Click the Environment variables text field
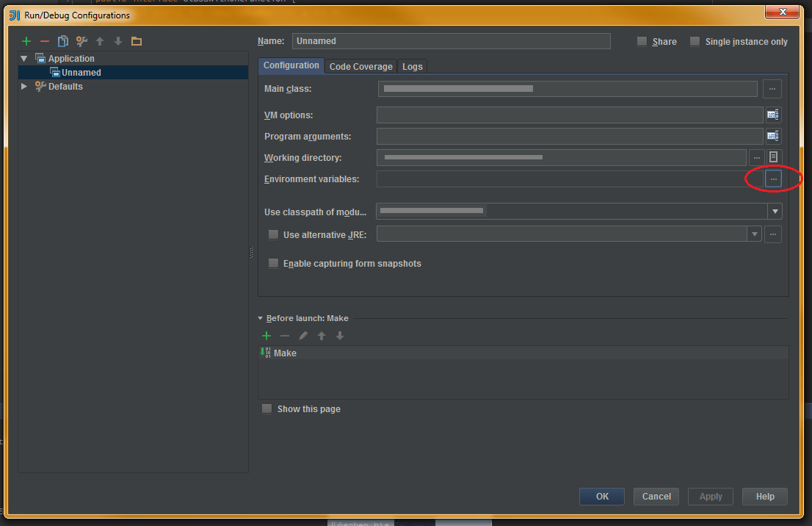 [570, 179]
